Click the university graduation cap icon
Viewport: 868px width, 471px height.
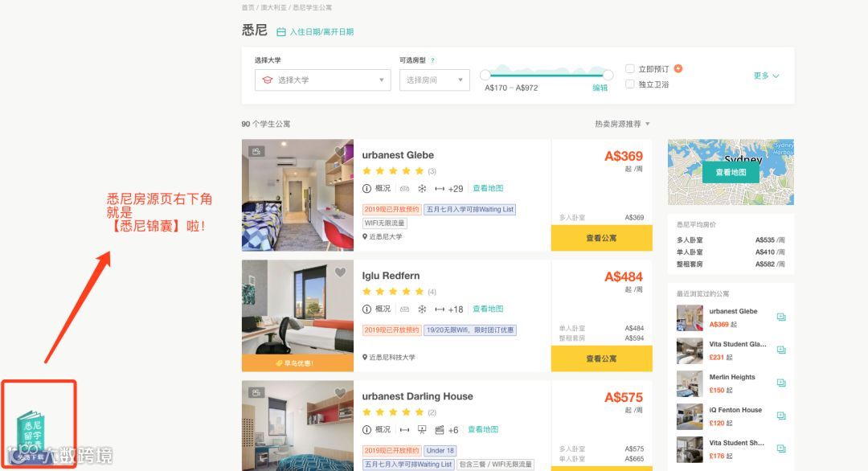point(268,80)
